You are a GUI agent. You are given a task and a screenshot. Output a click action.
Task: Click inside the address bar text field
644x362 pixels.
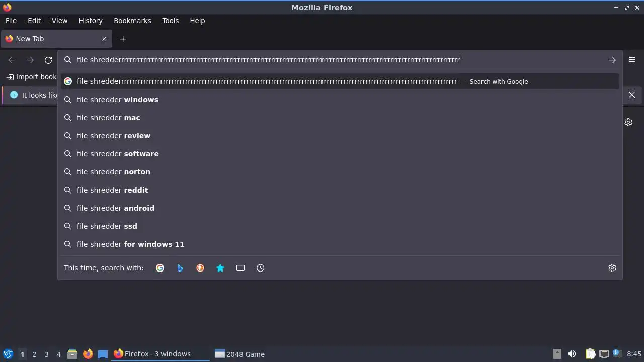pyautogui.click(x=340, y=60)
